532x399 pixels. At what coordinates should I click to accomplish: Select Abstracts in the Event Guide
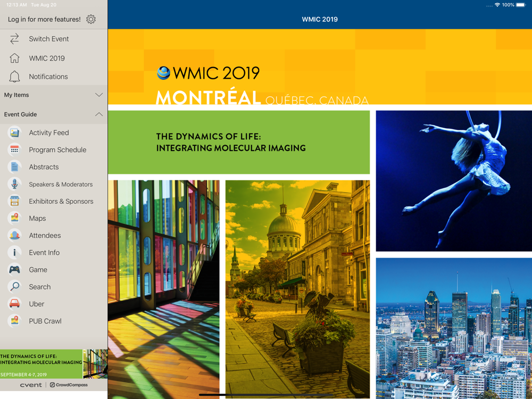click(x=44, y=167)
